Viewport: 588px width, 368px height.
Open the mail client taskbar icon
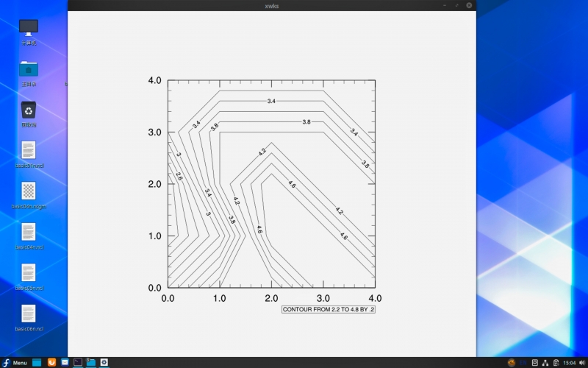point(65,362)
